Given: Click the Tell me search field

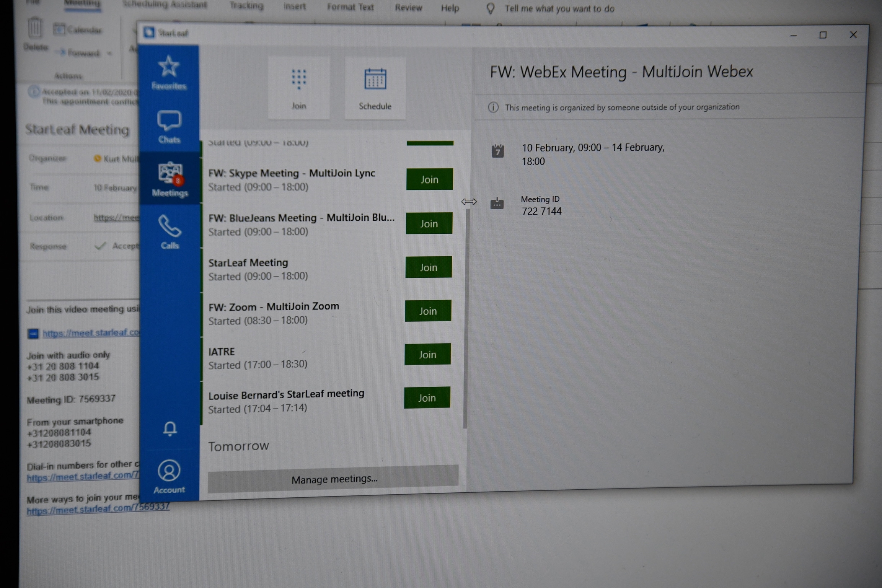Looking at the screenshot, I should click(x=559, y=8).
